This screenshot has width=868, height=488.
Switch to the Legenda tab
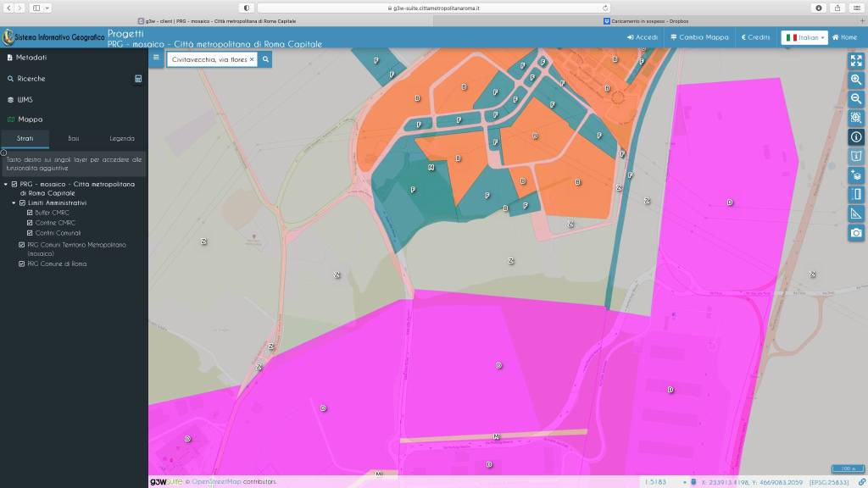(121, 138)
